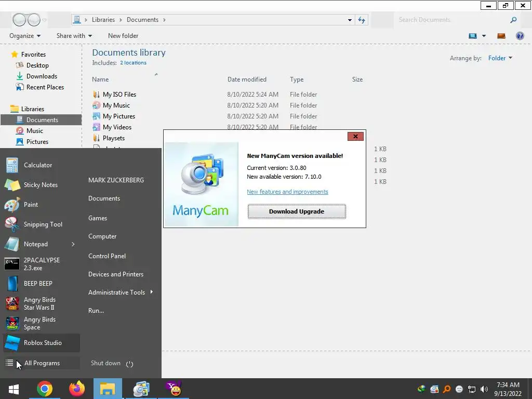This screenshot has height=399, width=532.
Task: Open New features and improvements link
Action: [287, 192]
